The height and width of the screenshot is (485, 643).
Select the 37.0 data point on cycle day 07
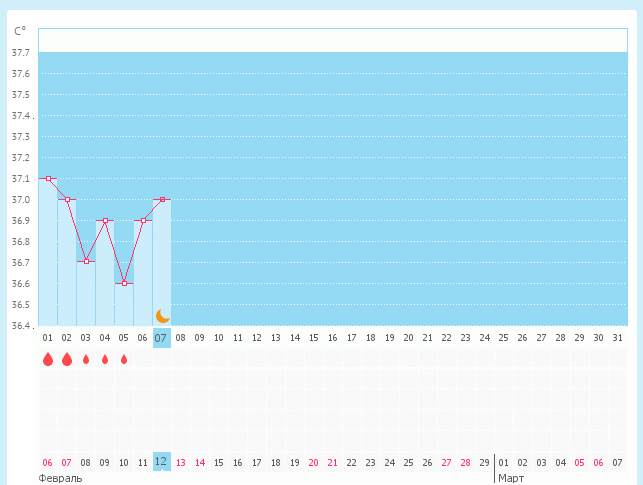162,199
